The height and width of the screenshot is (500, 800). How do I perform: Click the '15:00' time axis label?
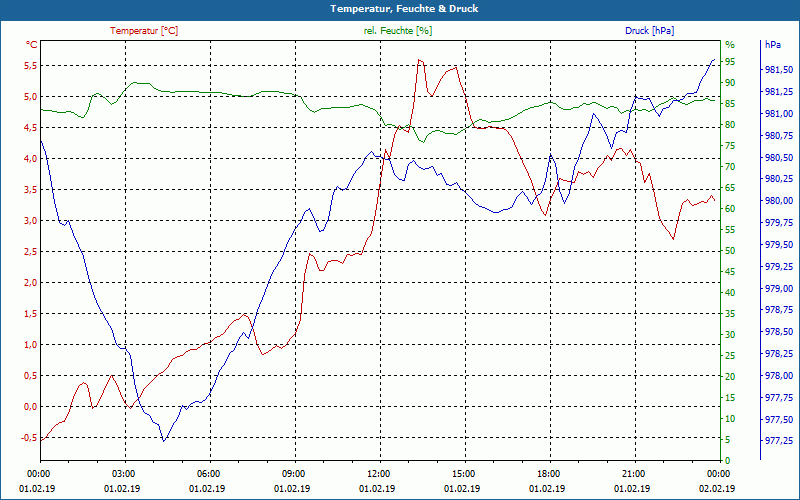click(x=463, y=474)
